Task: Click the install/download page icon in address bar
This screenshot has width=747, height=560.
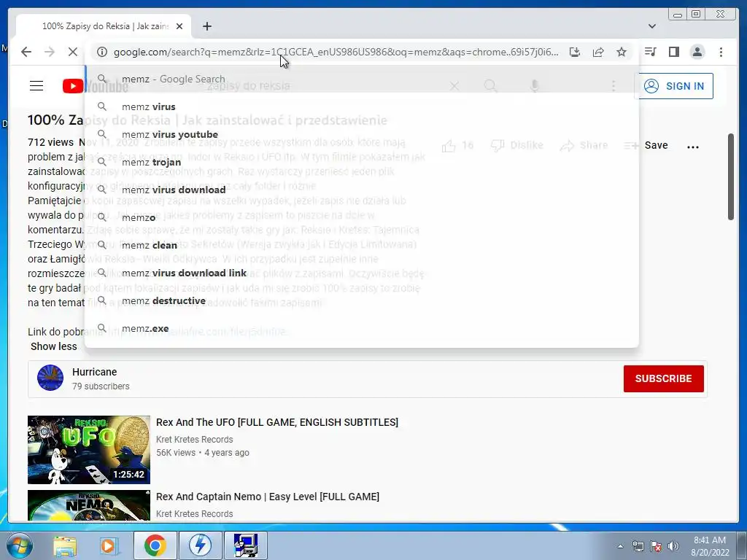Action: pos(575,52)
